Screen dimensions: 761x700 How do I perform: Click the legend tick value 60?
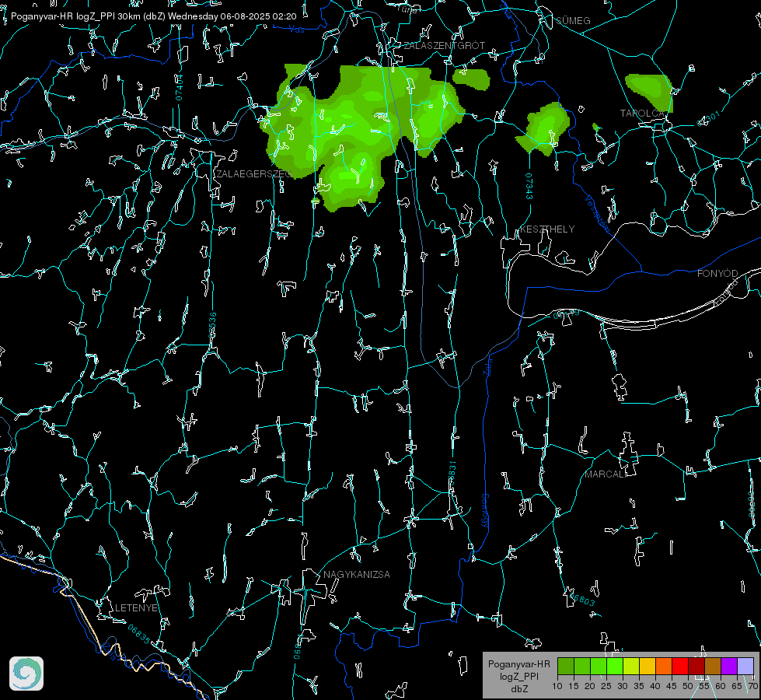tap(721, 687)
